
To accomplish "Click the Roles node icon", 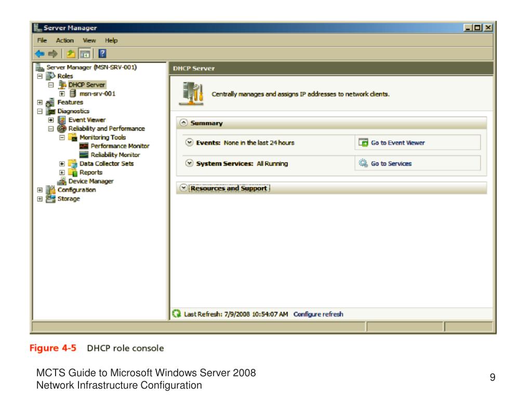I will click(50, 76).
